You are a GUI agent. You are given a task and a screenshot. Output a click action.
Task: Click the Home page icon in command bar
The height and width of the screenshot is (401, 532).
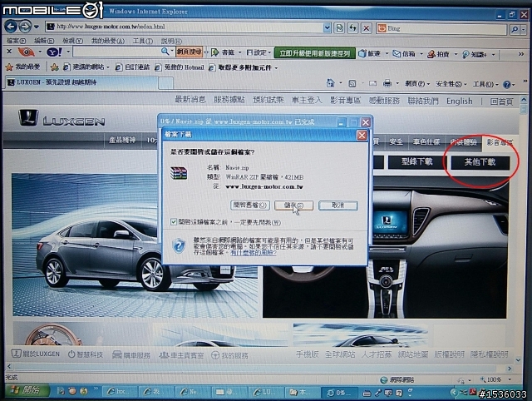click(x=331, y=83)
